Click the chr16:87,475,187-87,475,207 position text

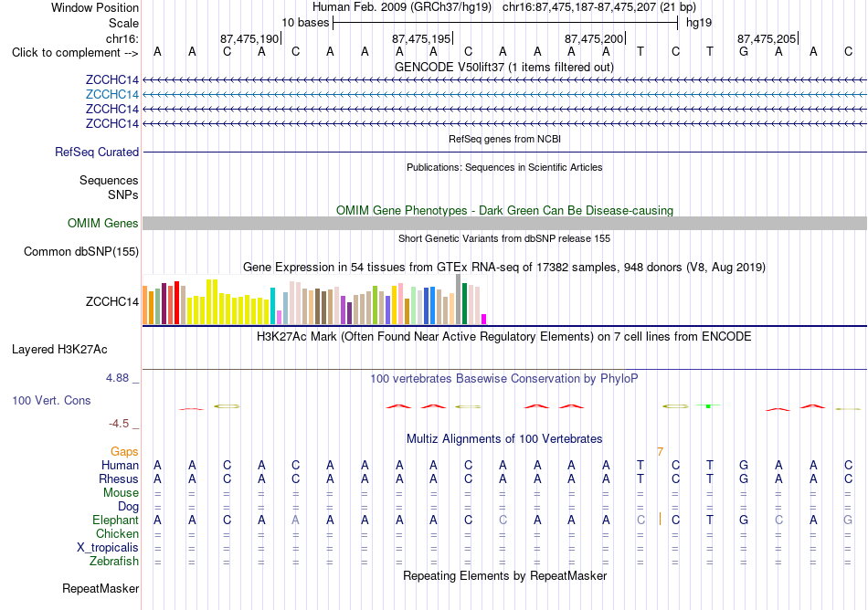tap(599, 7)
